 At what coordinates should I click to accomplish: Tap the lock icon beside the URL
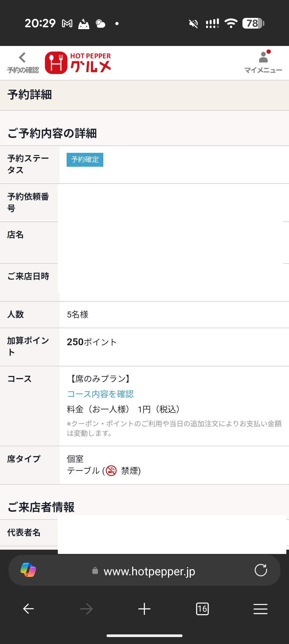pyautogui.click(x=95, y=571)
